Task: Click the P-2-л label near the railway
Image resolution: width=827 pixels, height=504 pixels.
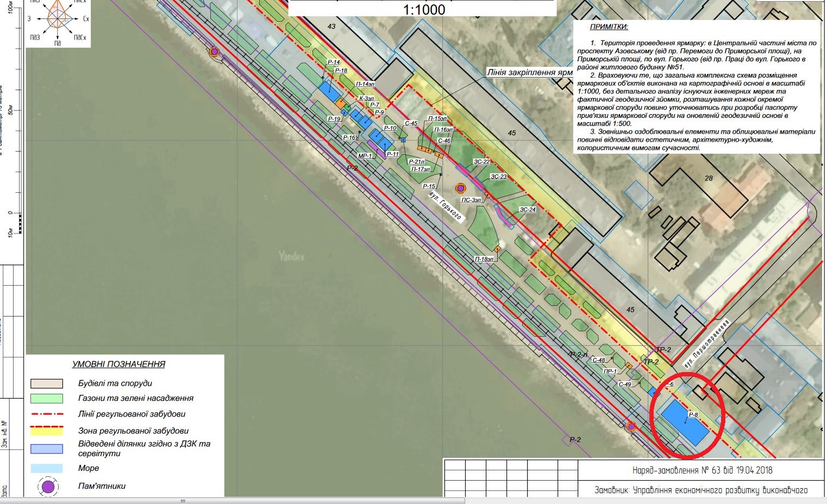Action: pyautogui.click(x=578, y=355)
